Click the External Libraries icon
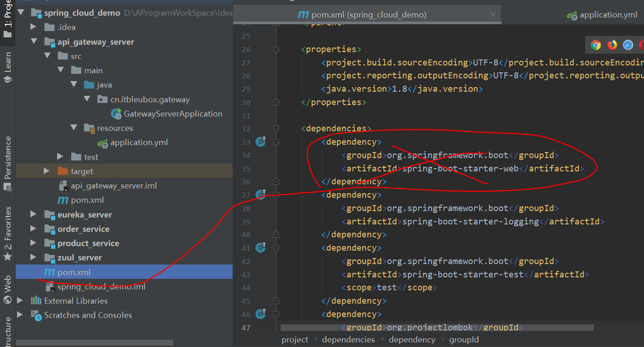This screenshot has width=644, height=347. [36, 300]
